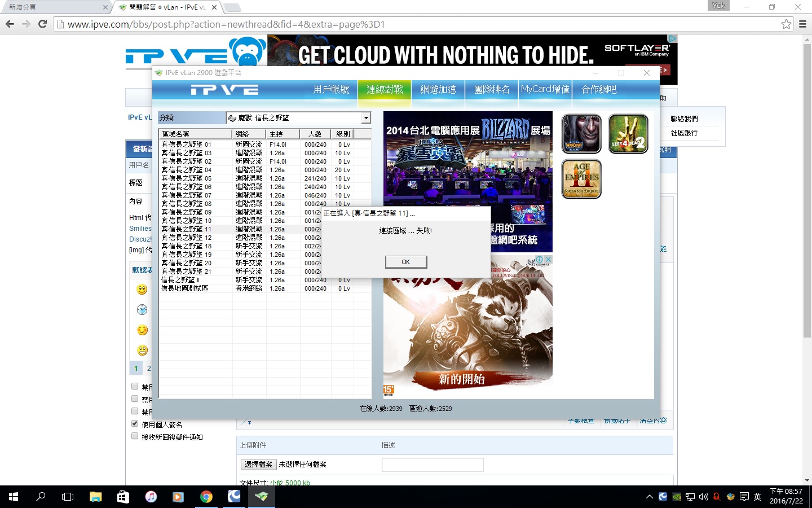Select the Left 4 Dead 2 game icon
Image resolution: width=812 pixels, height=508 pixels.
(628, 134)
